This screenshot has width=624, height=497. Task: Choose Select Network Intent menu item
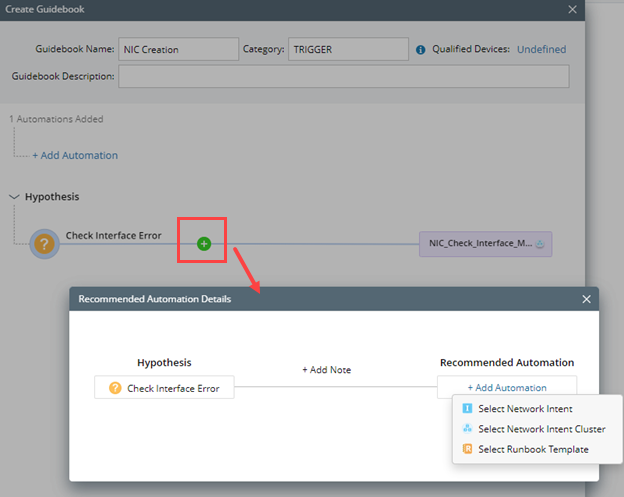pos(525,409)
